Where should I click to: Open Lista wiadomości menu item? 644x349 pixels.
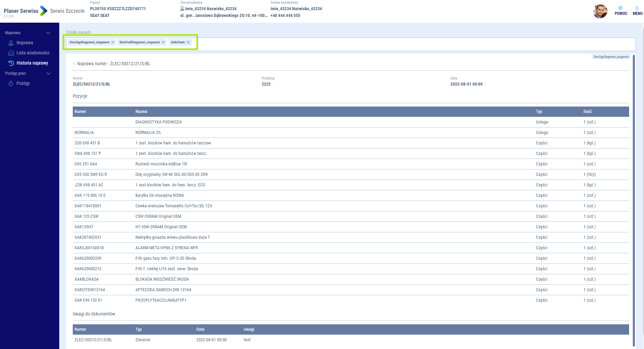tap(33, 53)
